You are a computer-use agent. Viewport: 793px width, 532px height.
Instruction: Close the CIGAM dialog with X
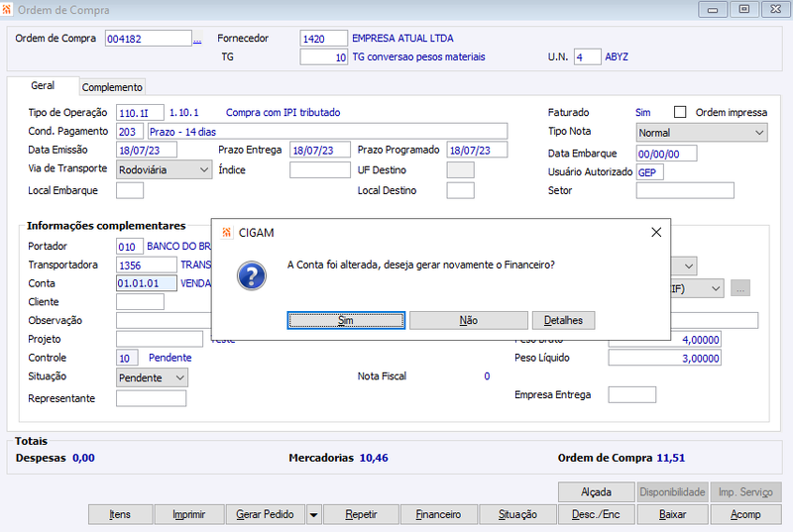click(656, 233)
